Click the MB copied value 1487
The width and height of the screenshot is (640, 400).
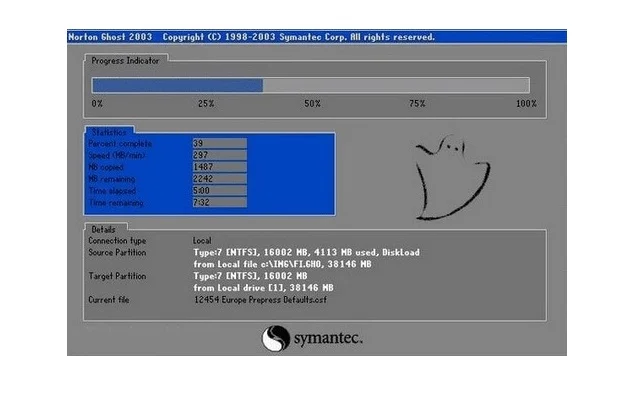click(x=220, y=167)
